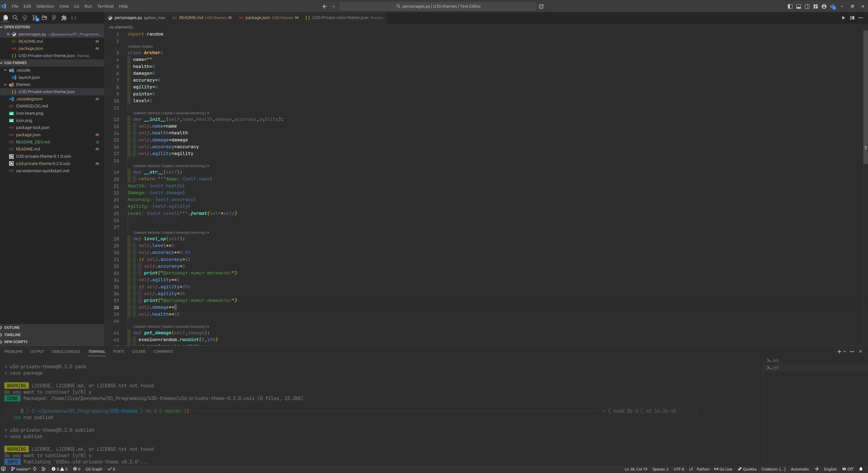This screenshot has width=868, height=473.
Task: Click the notifications bell in the status bar
Action: click(x=861, y=469)
